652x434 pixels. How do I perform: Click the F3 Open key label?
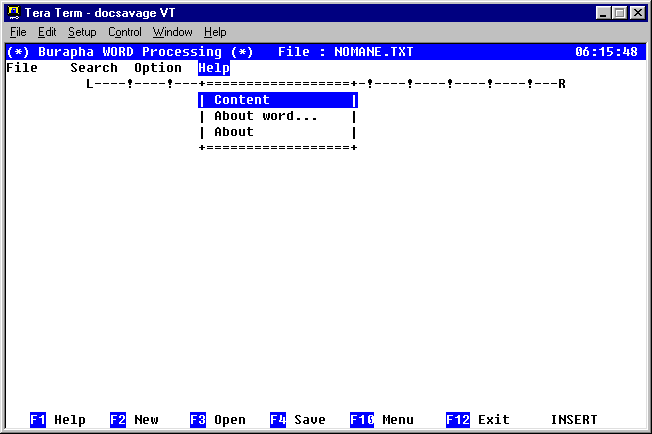(x=218, y=420)
